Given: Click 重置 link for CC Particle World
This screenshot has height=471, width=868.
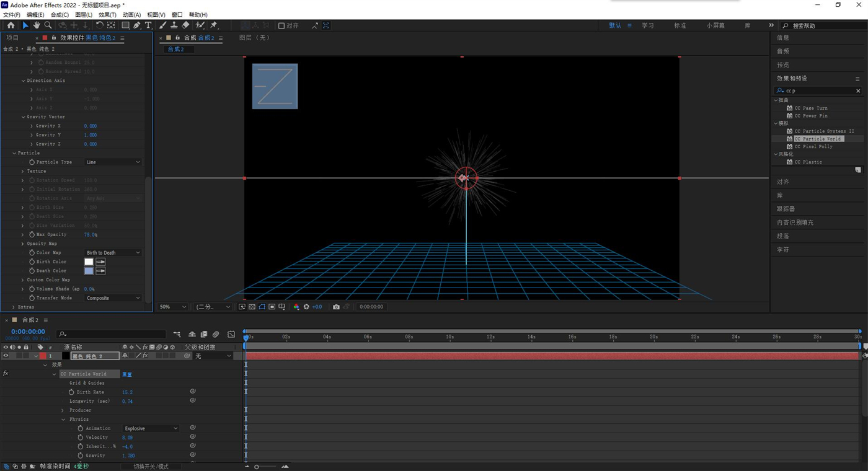Looking at the screenshot, I should pyautogui.click(x=127, y=374).
